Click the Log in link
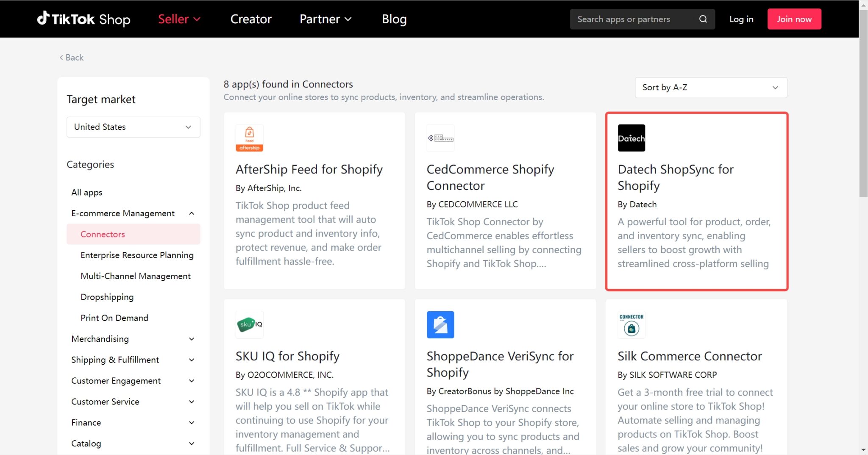Image resolution: width=868 pixels, height=455 pixels. pyautogui.click(x=741, y=19)
